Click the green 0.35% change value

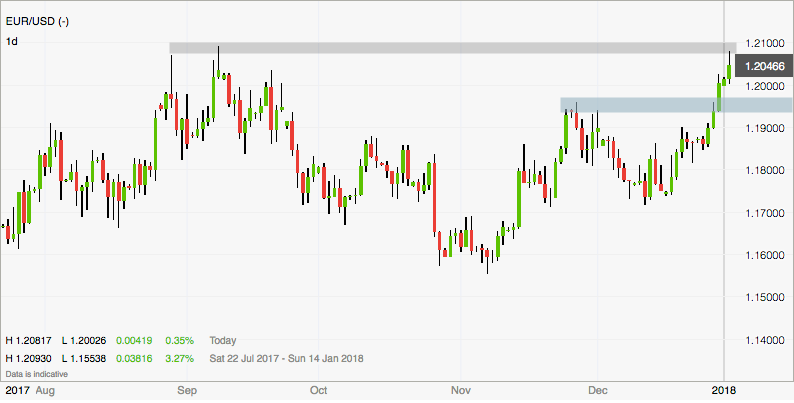click(179, 341)
